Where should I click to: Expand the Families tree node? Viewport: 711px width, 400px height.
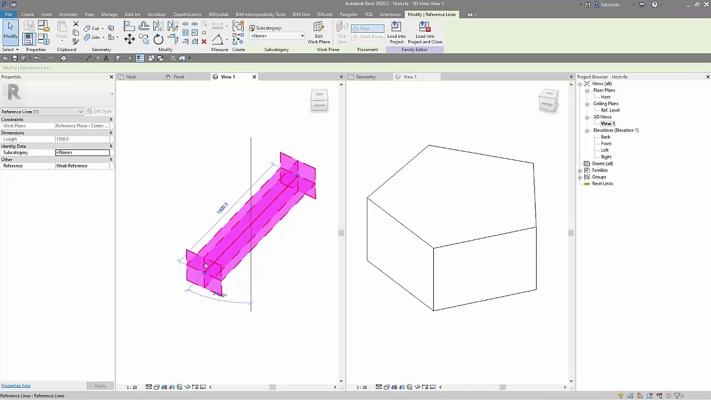point(580,170)
